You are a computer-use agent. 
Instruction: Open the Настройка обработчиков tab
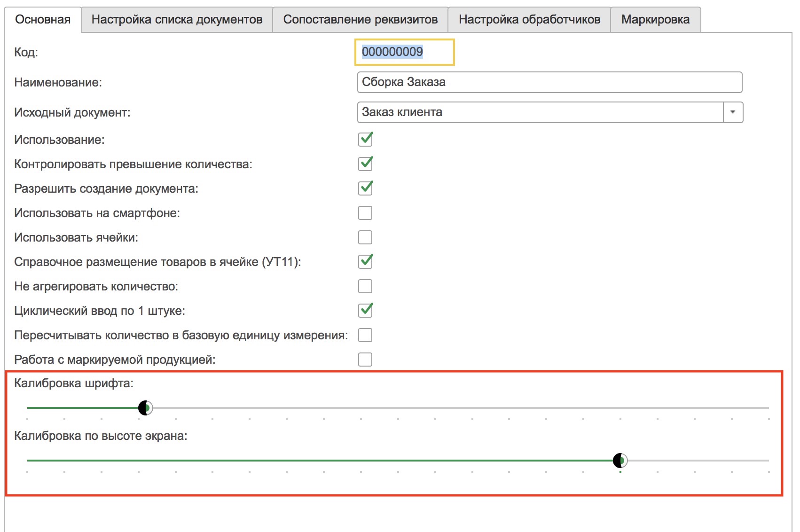tap(529, 19)
